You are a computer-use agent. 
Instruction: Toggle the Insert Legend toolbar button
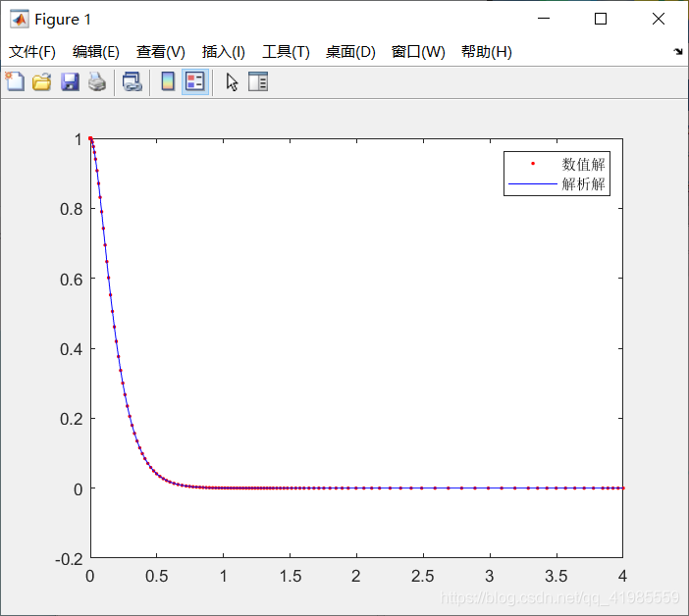195,81
